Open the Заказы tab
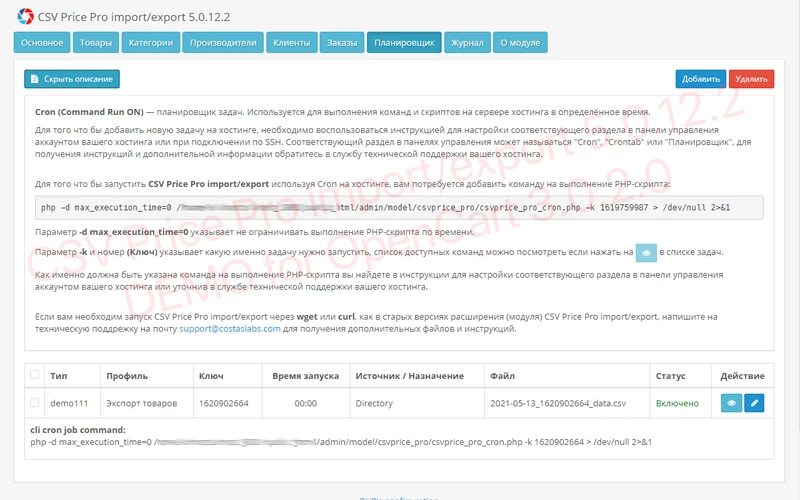 coord(342,42)
